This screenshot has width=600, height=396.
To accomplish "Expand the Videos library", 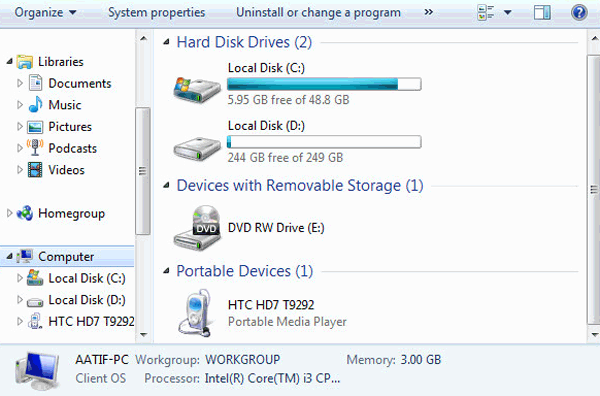I will pos(20,169).
